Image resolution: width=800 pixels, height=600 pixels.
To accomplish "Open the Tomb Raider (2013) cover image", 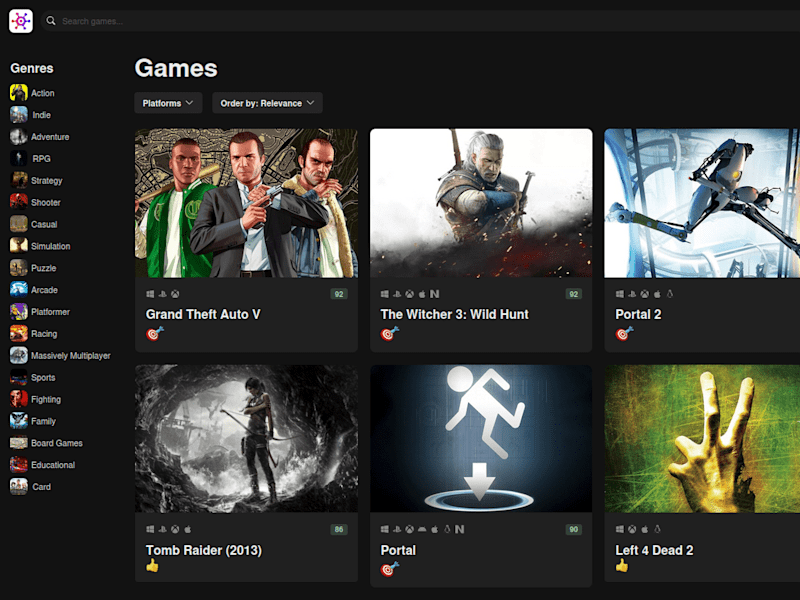I will (x=246, y=438).
